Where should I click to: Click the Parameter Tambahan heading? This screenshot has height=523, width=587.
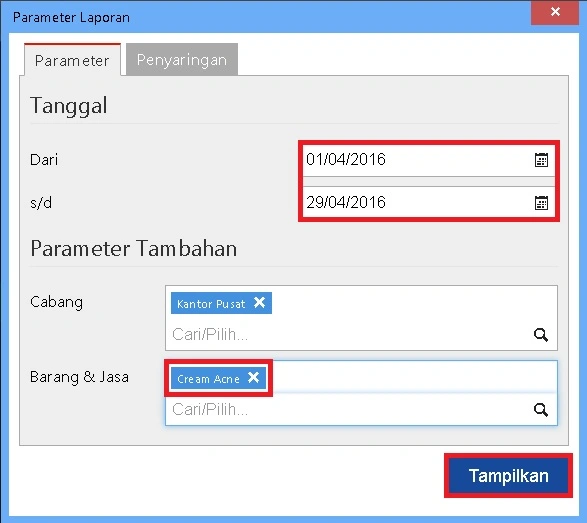tap(134, 249)
